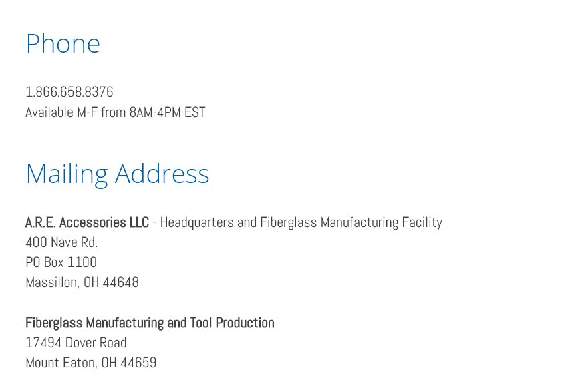Click the Fiberglass Manufacturing and Tool Production heading

point(150,323)
